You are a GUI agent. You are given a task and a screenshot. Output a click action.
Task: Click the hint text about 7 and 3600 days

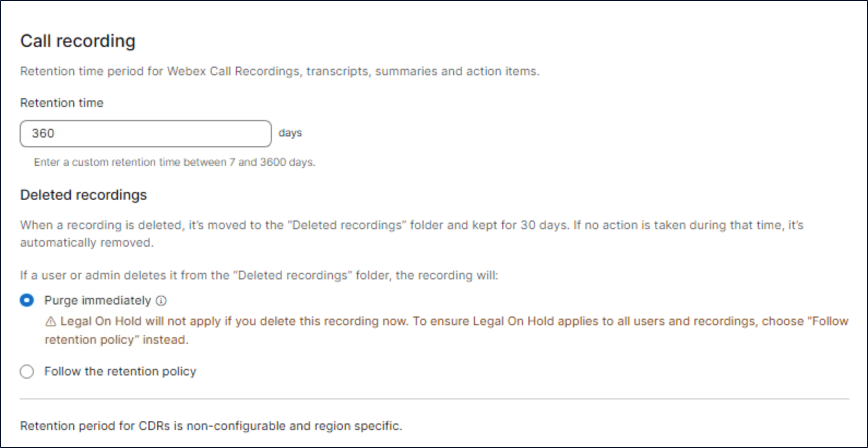point(175,162)
